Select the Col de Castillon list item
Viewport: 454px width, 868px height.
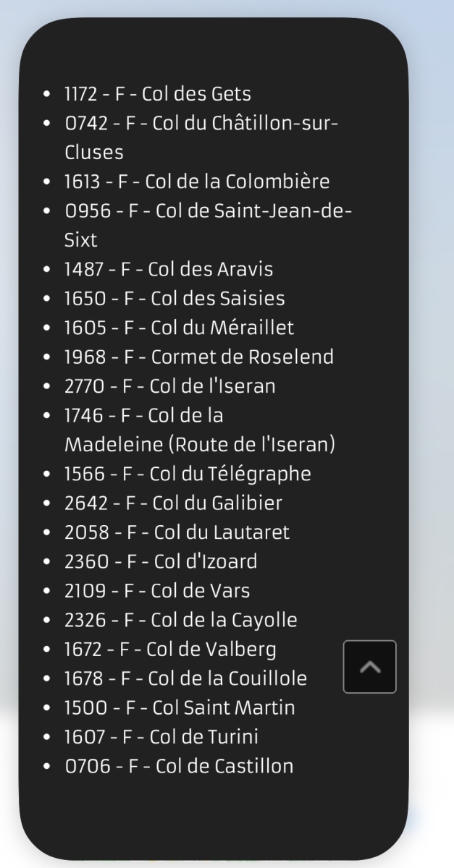179,766
